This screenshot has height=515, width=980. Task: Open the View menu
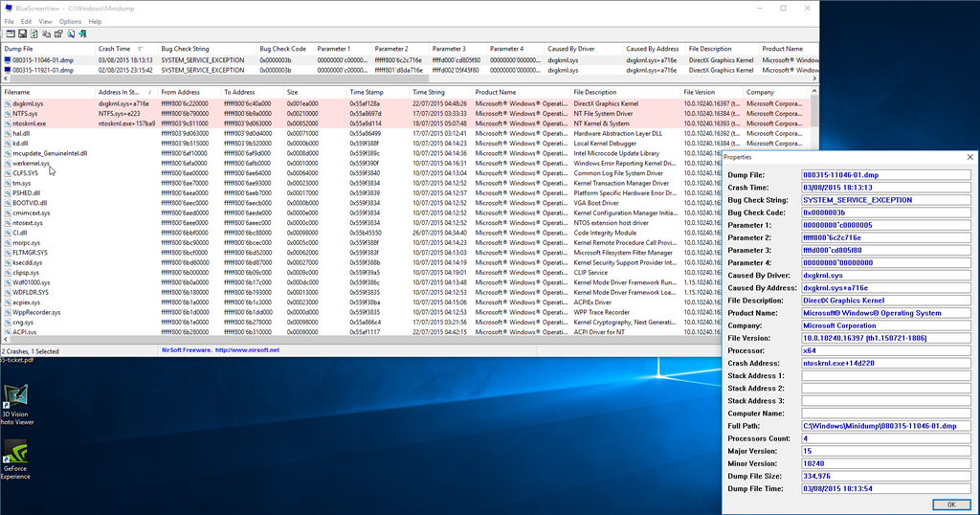pyautogui.click(x=46, y=21)
